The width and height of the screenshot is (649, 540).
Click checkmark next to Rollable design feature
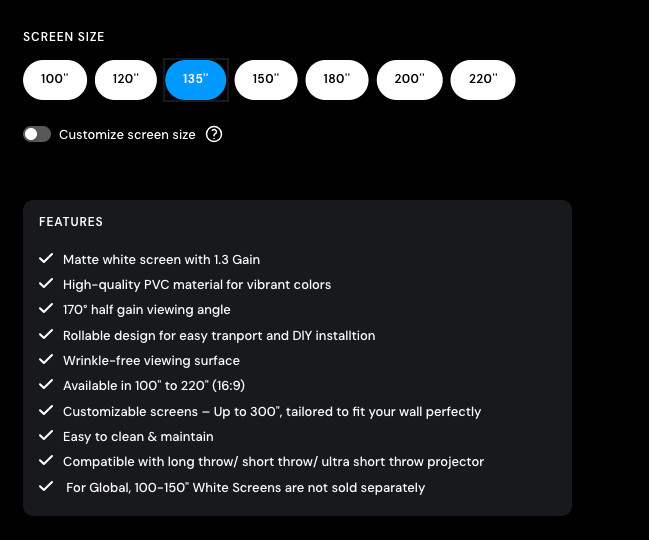[45, 335]
